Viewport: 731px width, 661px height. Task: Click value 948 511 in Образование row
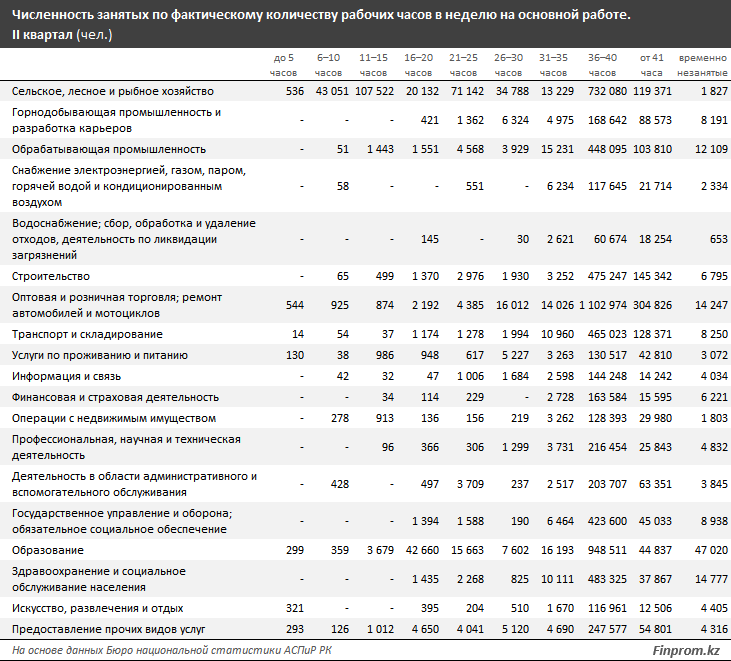pos(607,551)
